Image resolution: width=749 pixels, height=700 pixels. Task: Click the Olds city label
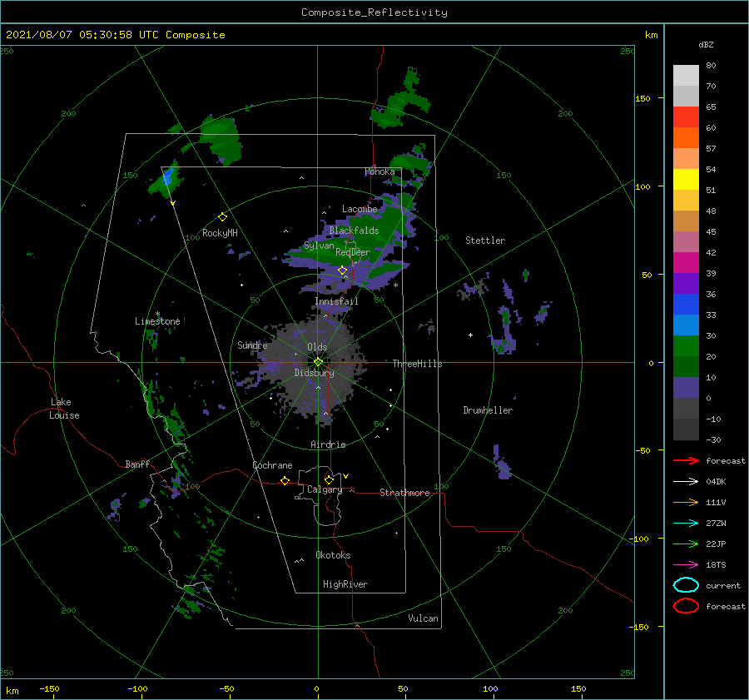317,347
